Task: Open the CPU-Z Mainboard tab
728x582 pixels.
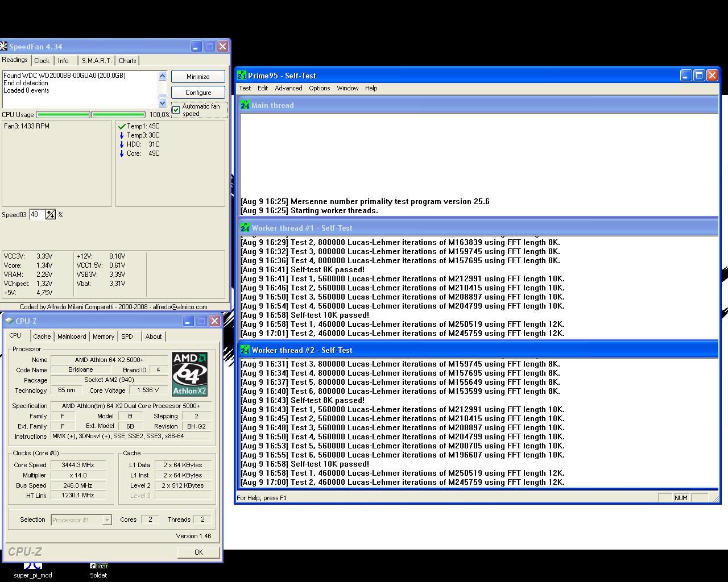Action: point(72,336)
